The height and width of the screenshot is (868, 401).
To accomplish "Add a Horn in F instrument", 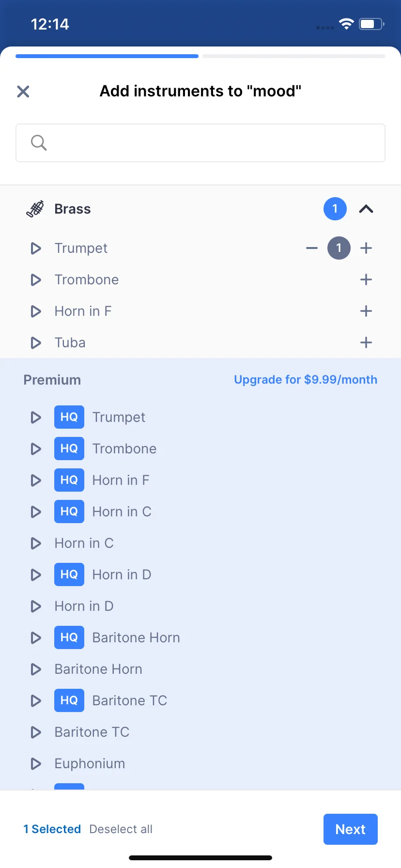I will pos(366,311).
